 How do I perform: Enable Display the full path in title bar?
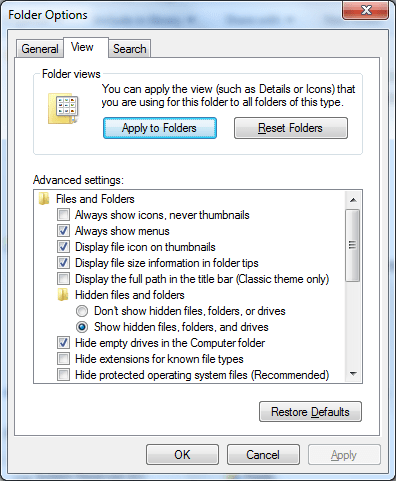(63, 279)
